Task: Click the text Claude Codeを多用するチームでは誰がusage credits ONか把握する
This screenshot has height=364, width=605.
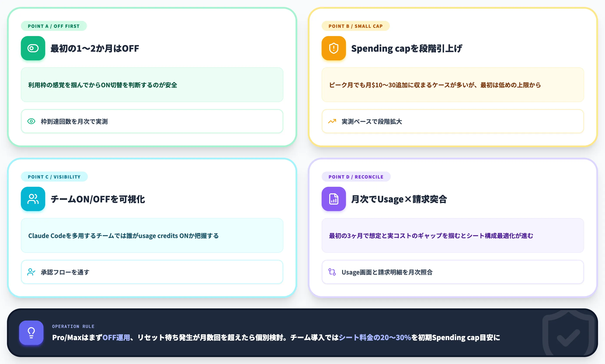Action: 123,236
